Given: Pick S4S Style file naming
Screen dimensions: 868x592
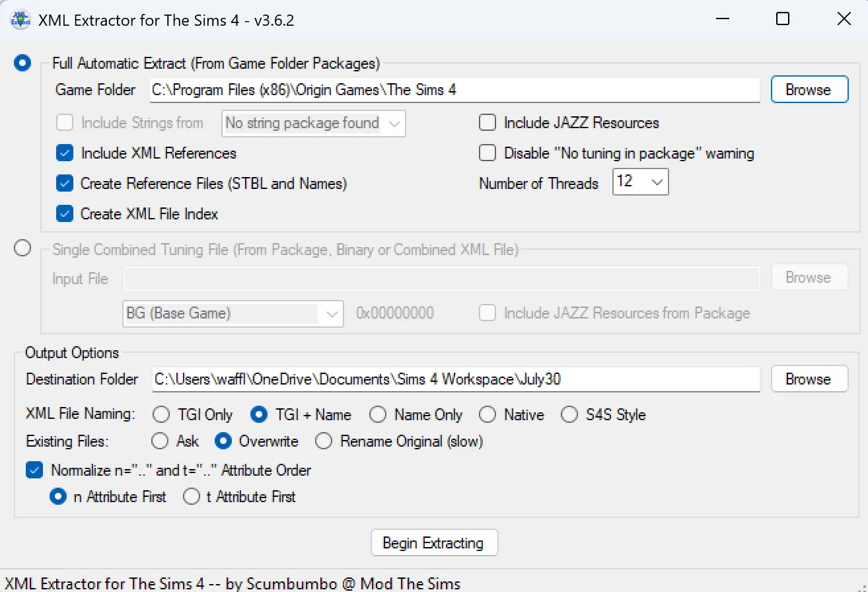Looking at the screenshot, I should 569,414.
